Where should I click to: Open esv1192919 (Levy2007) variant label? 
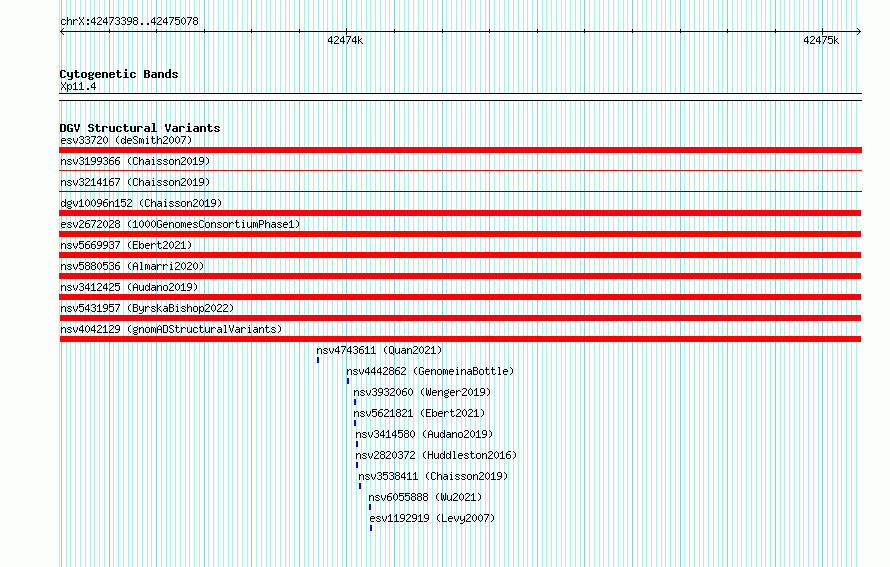pyautogui.click(x=433, y=518)
